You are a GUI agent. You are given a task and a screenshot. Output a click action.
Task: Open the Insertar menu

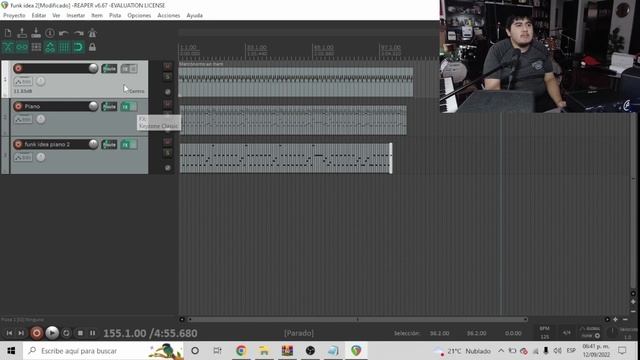76,16
